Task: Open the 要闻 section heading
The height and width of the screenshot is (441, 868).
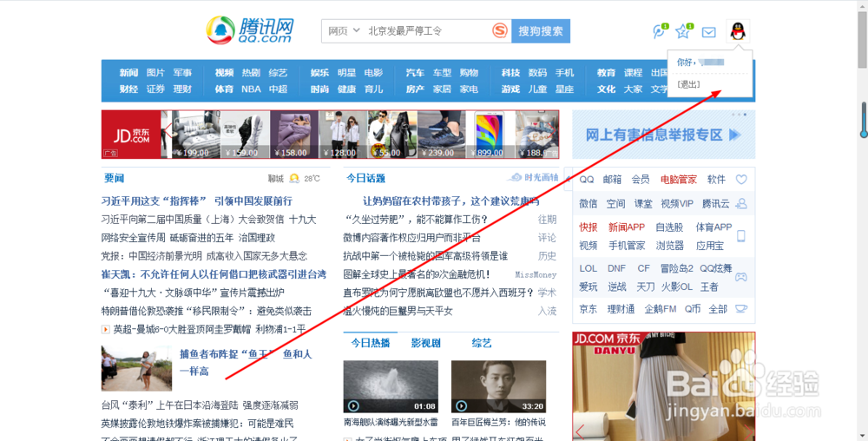Action: tap(114, 178)
